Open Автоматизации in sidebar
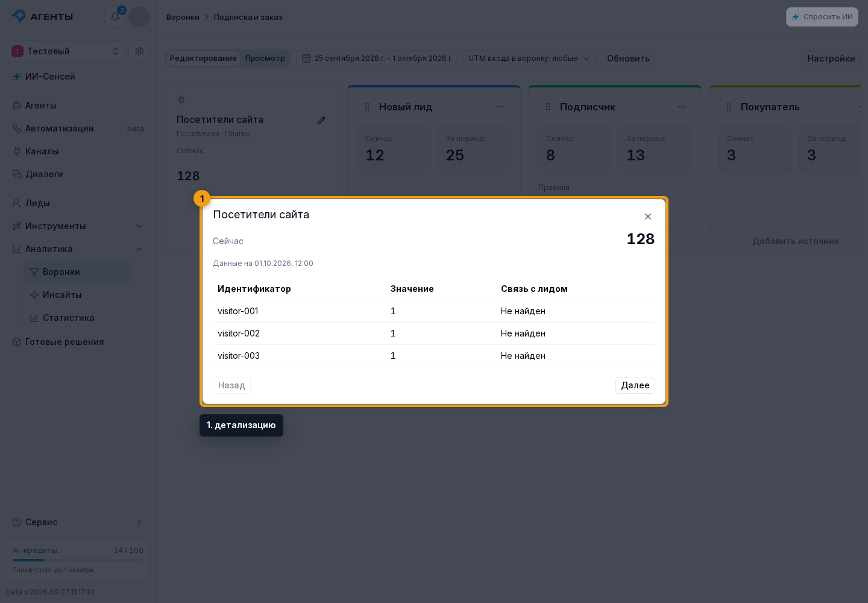Viewport: 868px width, 603px height. (x=78, y=128)
